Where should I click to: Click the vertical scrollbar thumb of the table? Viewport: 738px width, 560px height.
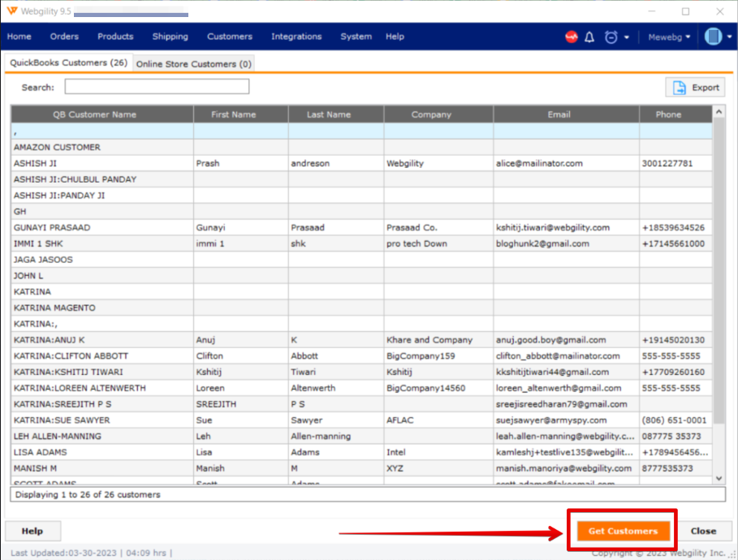719,270
